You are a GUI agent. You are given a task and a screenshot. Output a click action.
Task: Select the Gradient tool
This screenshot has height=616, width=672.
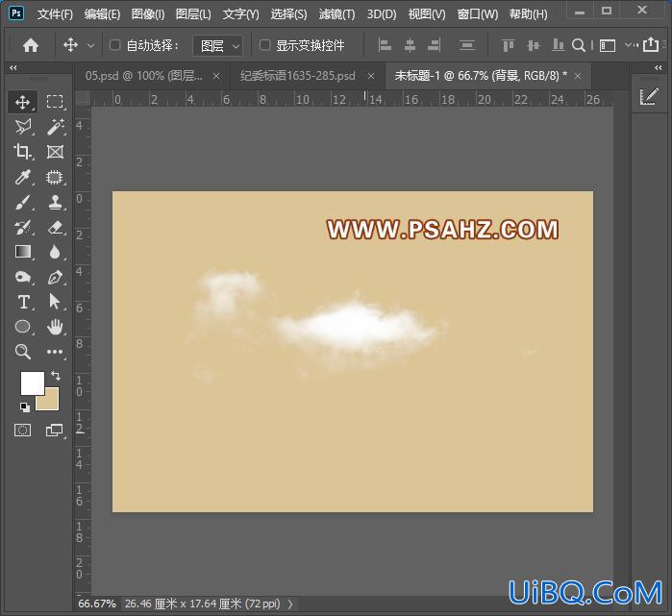[x=22, y=252]
